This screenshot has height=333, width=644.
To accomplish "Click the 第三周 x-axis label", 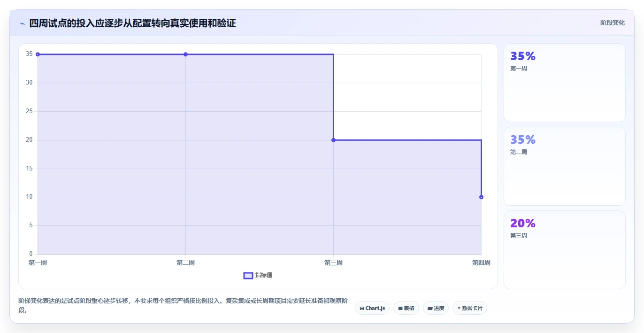I will click(333, 263).
